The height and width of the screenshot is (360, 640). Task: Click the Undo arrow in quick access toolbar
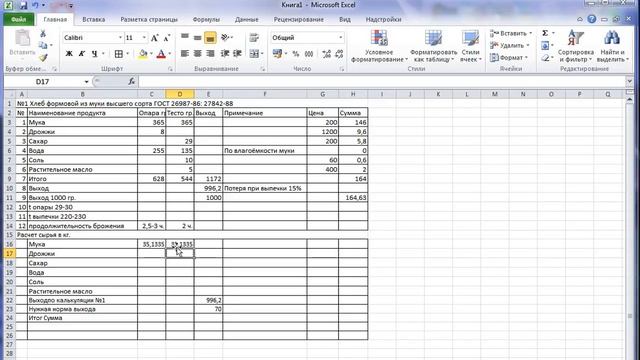coord(35,6)
